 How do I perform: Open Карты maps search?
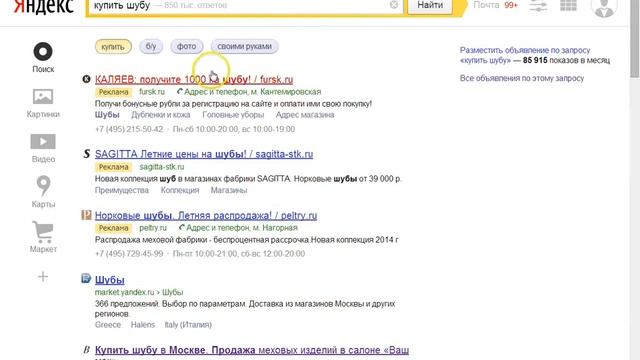point(43,192)
